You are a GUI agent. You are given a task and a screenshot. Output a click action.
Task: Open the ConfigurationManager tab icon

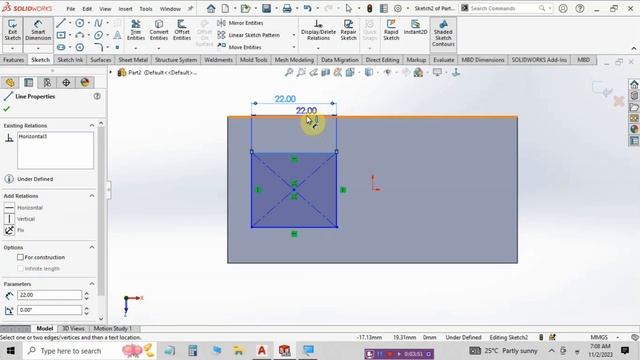click(47, 82)
